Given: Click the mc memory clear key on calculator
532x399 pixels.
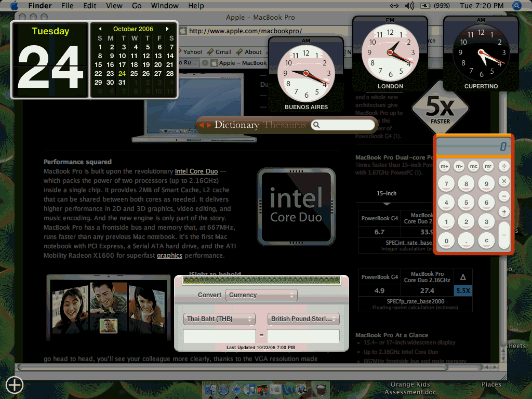Looking at the screenshot, I should 473,166.
